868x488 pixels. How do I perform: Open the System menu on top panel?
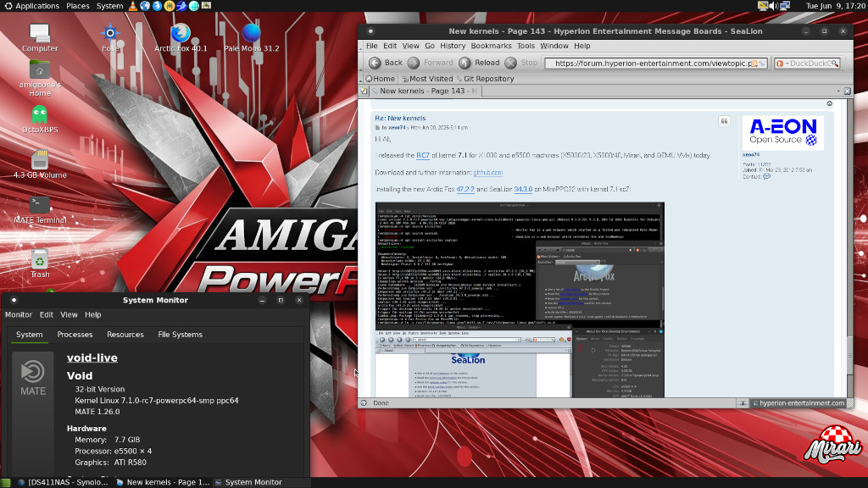click(x=109, y=6)
